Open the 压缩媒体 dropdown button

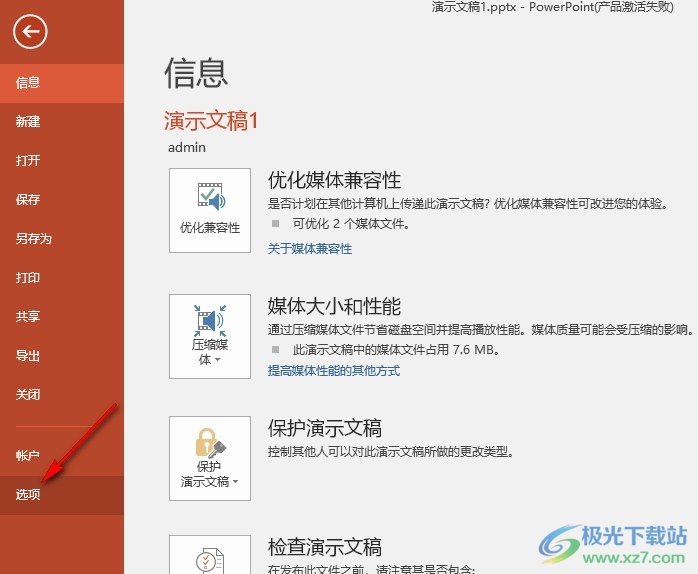point(210,336)
